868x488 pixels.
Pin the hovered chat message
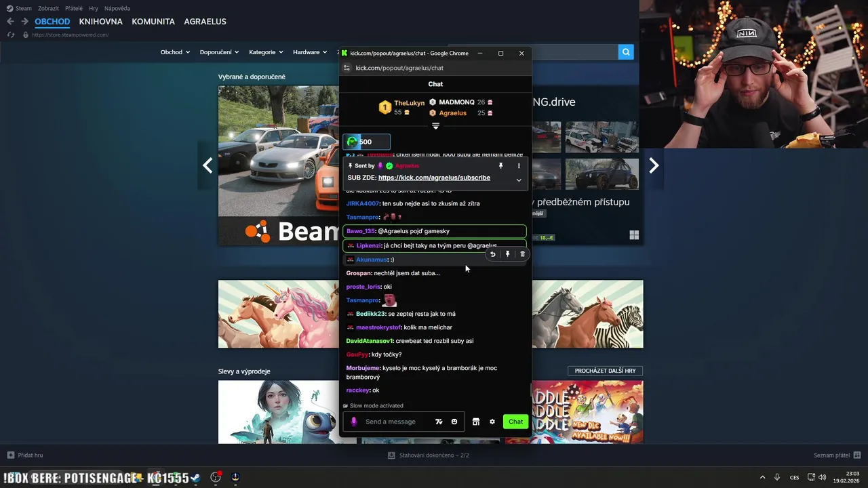(507, 254)
